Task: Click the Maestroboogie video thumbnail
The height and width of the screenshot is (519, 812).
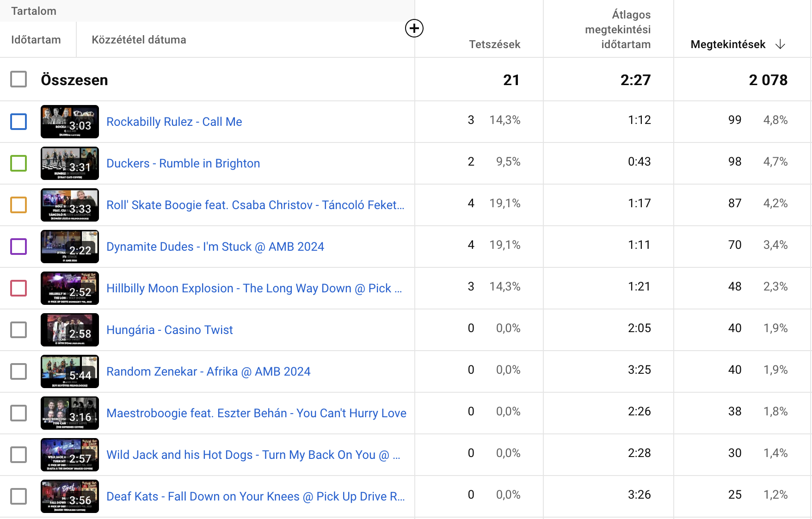Action: click(x=70, y=413)
